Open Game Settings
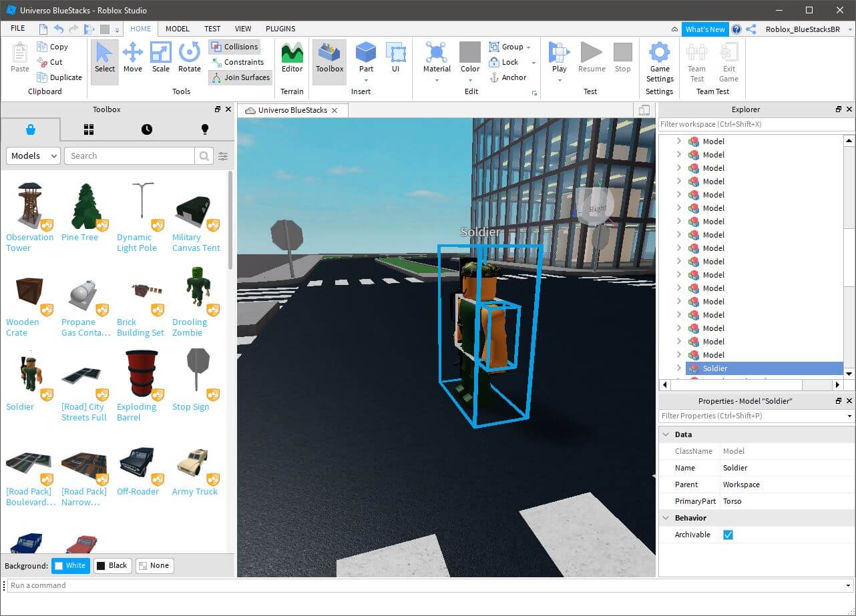Screen dimensions: 856x616 (x=659, y=61)
